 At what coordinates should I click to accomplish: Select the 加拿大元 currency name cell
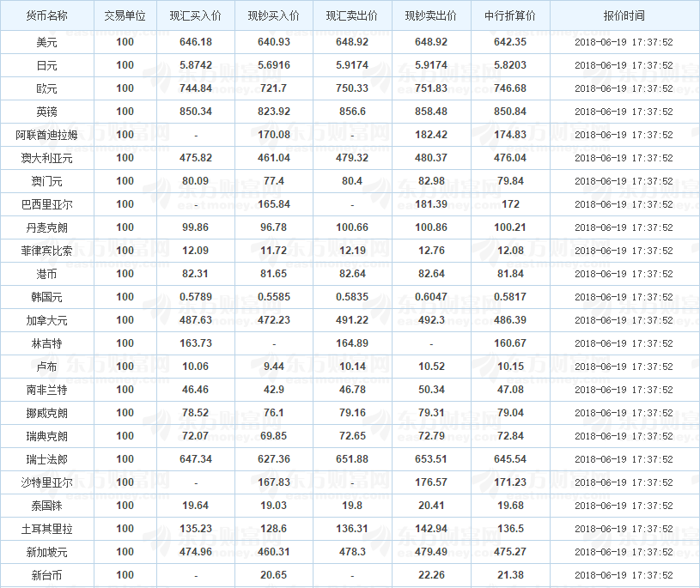click(x=47, y=321)
